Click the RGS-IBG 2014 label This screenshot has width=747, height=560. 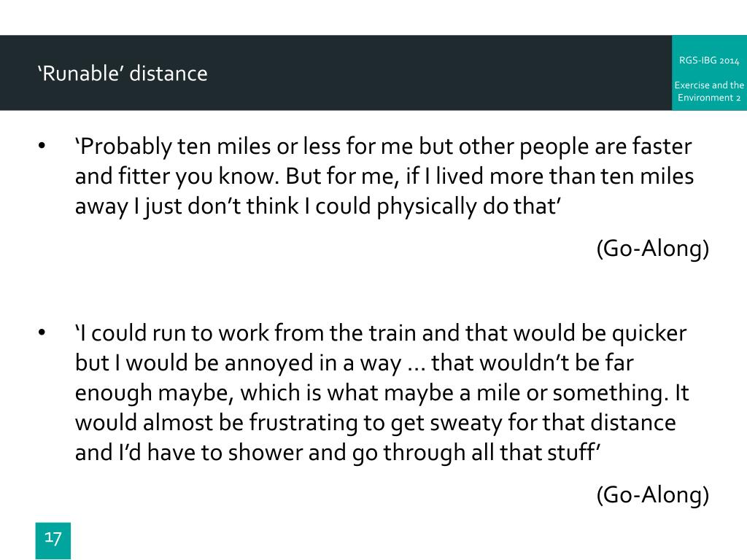click(x=709, y=61)
